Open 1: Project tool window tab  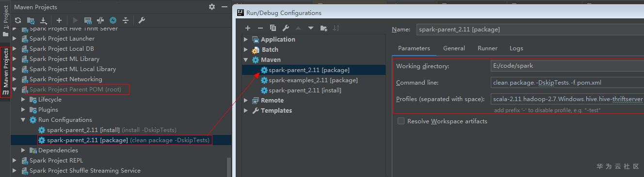pos(5,21)
